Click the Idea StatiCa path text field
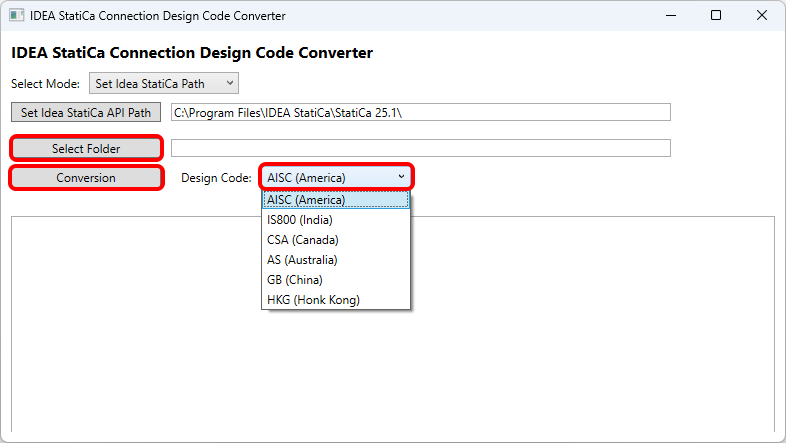 [420, 112]
